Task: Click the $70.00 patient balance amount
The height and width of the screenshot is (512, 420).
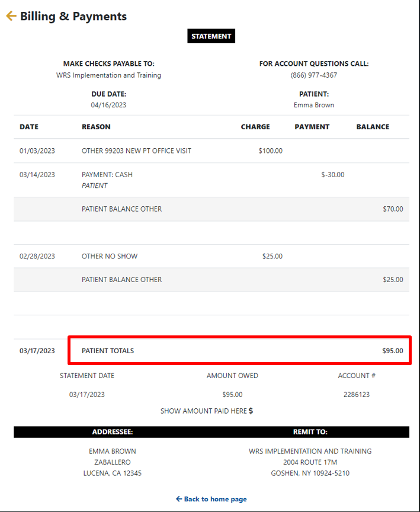Action: click(393, 209)
